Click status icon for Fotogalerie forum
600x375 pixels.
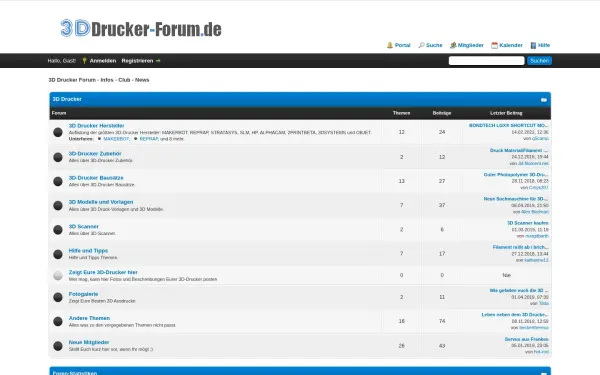click(58, 297)
